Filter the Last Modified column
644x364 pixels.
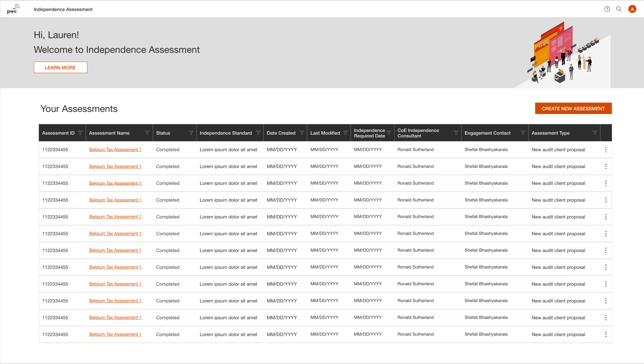pos(345,133)
